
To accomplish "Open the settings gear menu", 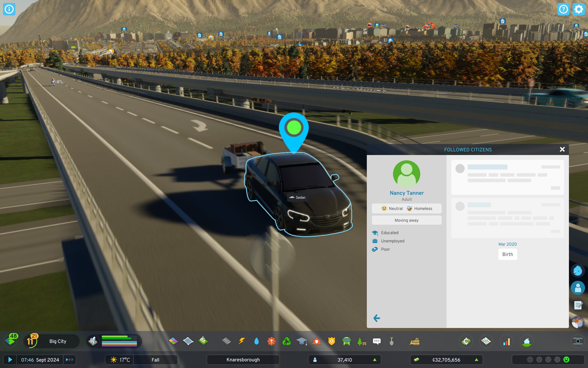I will point(579,9).
